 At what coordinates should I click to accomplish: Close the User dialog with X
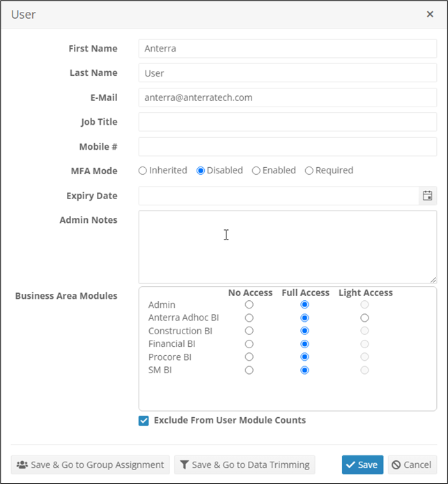[430, 14]
